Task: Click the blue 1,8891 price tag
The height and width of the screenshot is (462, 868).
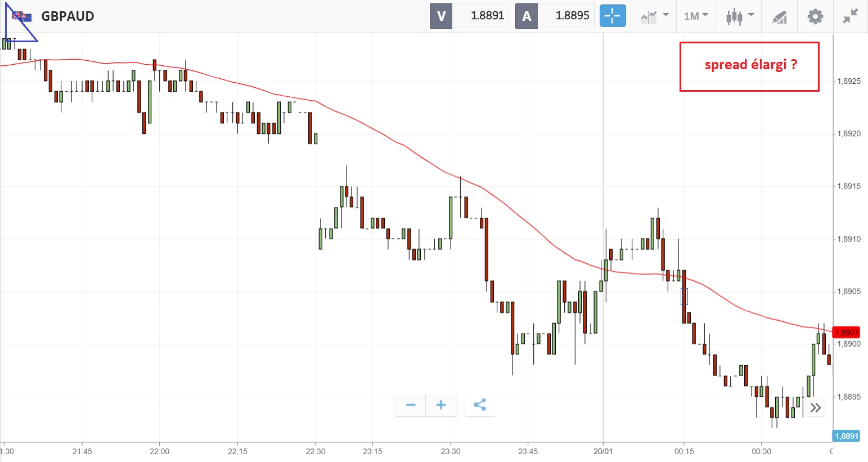Action: click(846, 436)
